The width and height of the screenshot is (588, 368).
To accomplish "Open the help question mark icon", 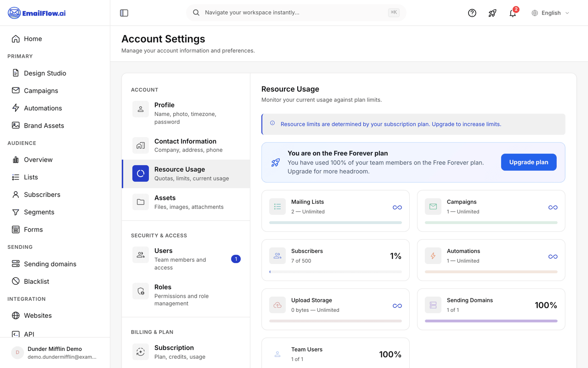I will (472, 13).
